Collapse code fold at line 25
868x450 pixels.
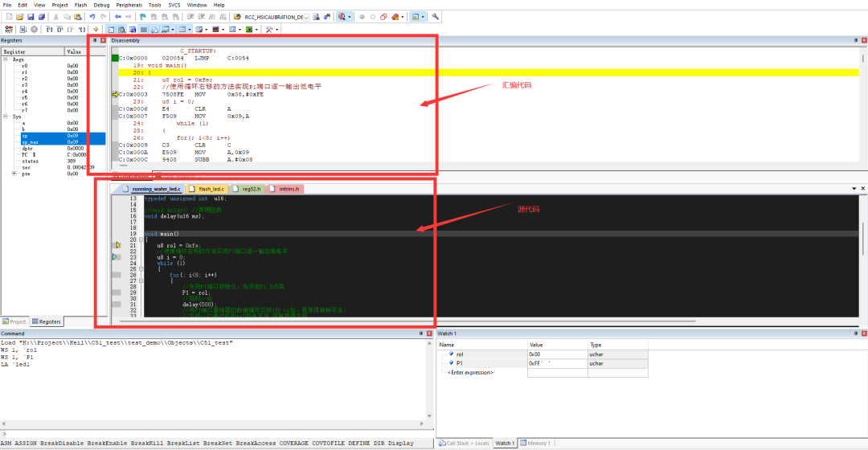pyautogui.click(x=141, y=269)
